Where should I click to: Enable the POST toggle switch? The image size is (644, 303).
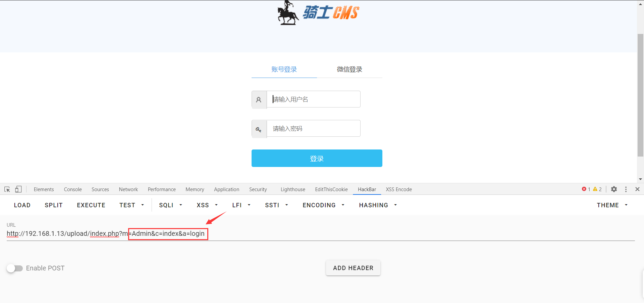(15, 268)
